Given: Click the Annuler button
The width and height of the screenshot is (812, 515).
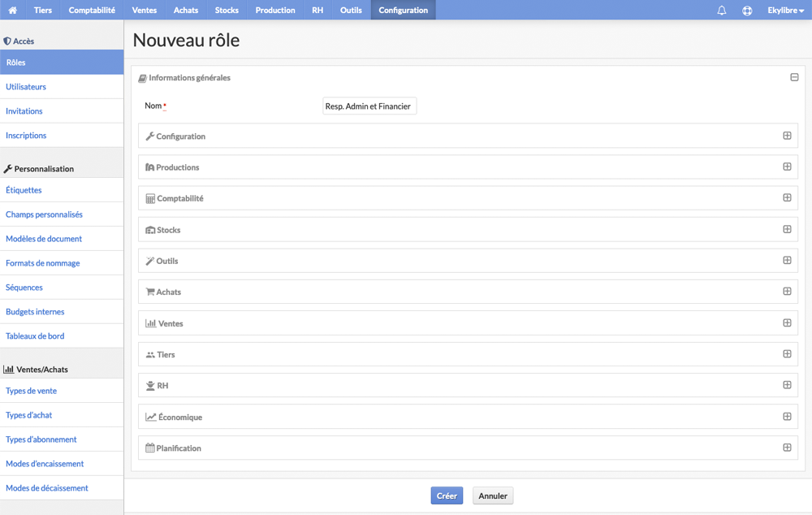Looking at the screenshot, I should click(x=493, y=496).
